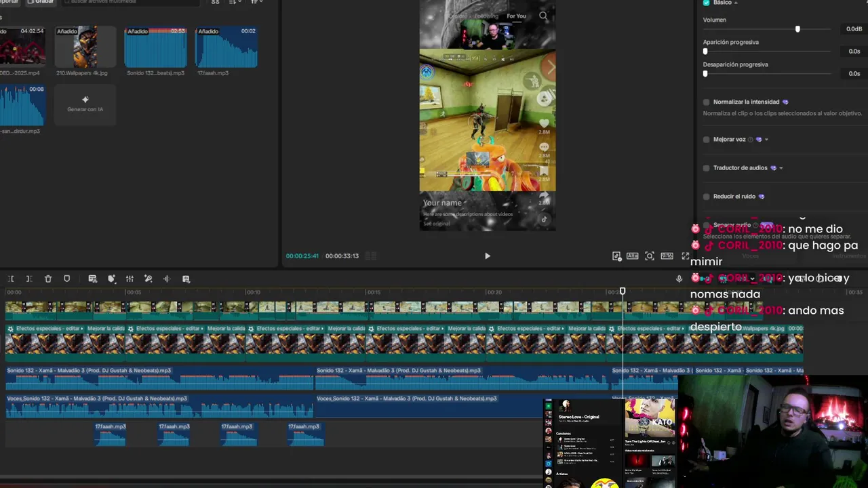Enable the Mejorar voz checkbox
Screen dimensions: 868x488
click(707, 140)
